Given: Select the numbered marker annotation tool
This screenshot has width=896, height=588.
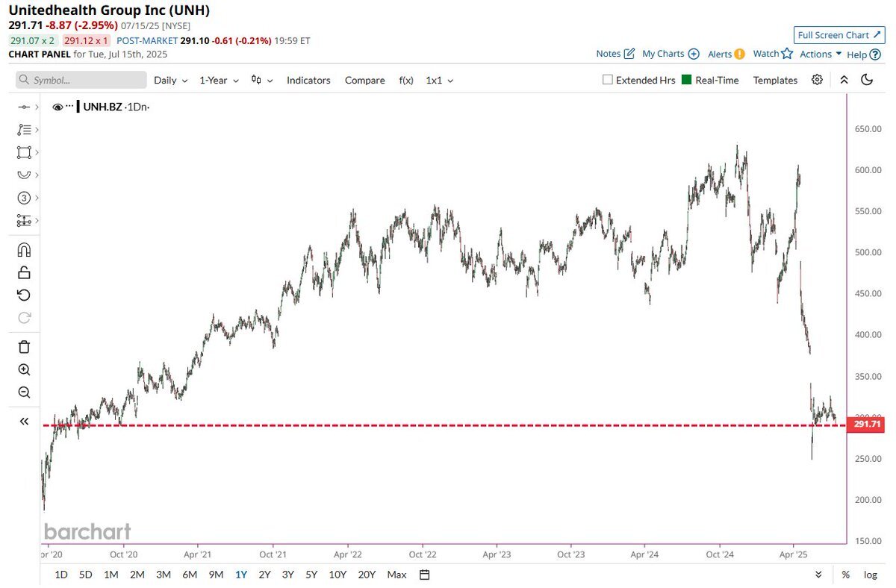Looking at the screenshot, I should [x=24, y=198].
